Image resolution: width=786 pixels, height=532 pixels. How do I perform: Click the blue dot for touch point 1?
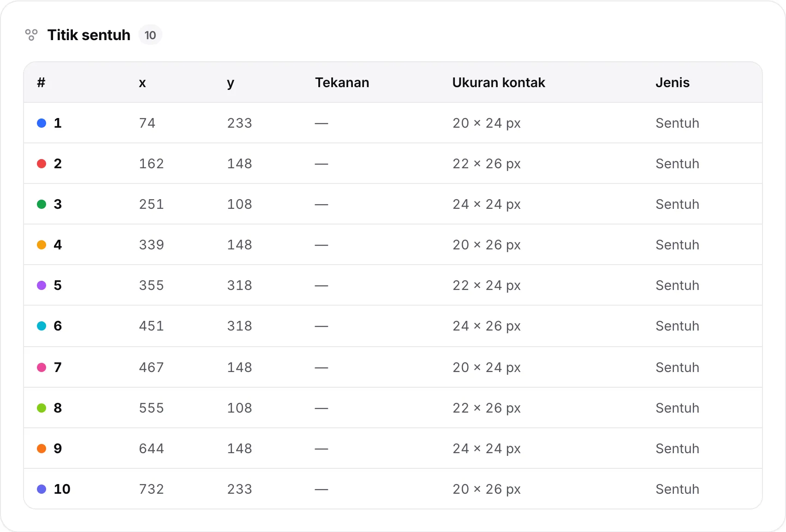point(42,123)
